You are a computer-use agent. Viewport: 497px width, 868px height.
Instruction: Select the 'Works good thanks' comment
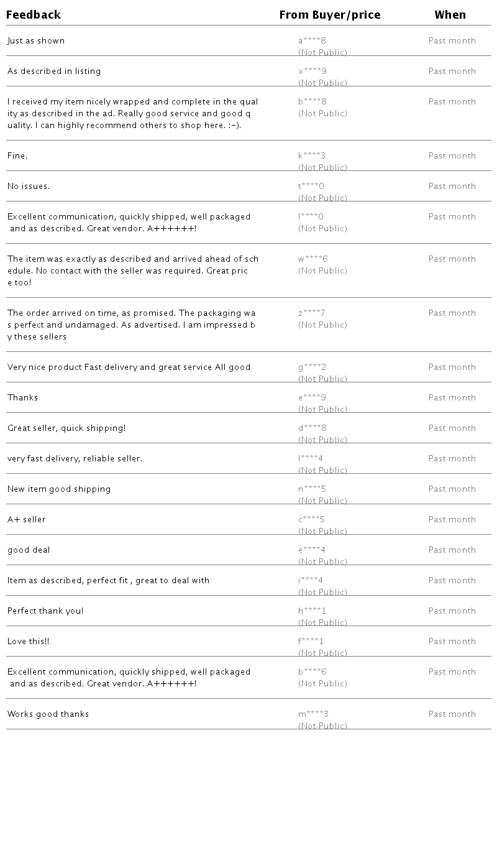click(x=48, y=714)
